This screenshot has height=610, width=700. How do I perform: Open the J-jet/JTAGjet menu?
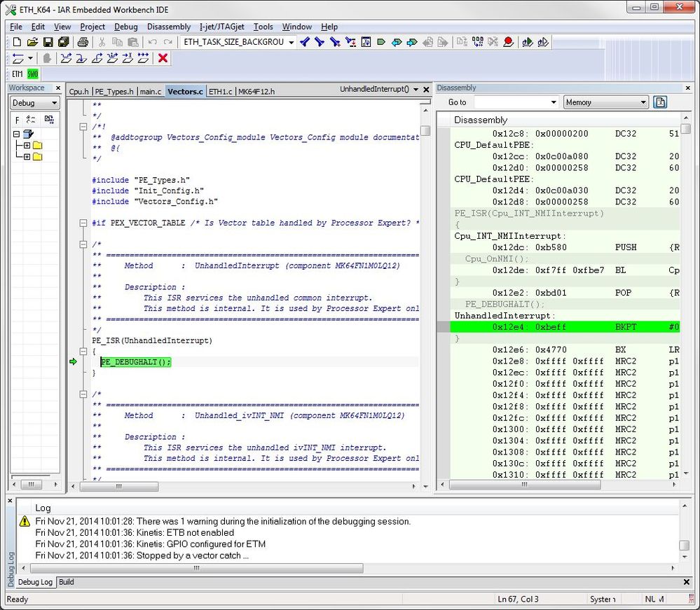[221, 27]
